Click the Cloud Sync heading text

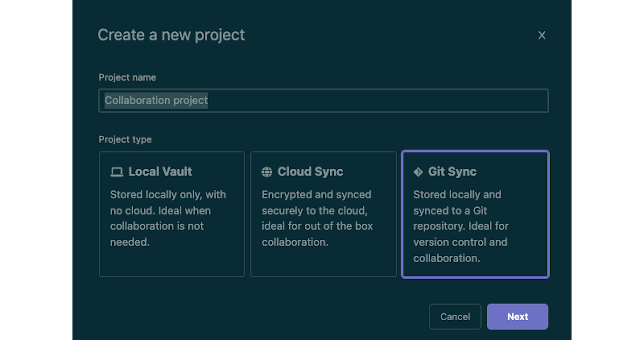[x=310, y=172]
